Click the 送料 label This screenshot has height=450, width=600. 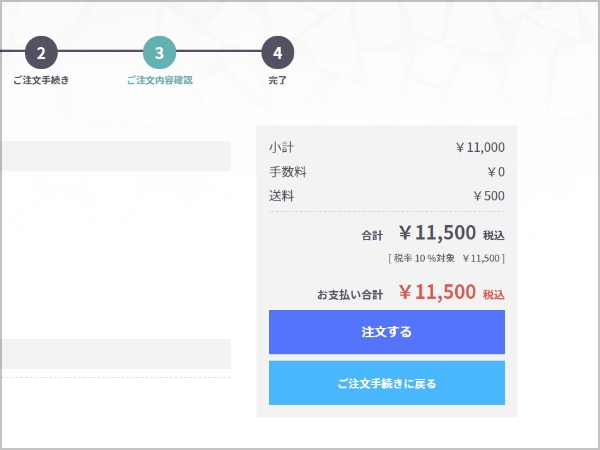[281, 196]
